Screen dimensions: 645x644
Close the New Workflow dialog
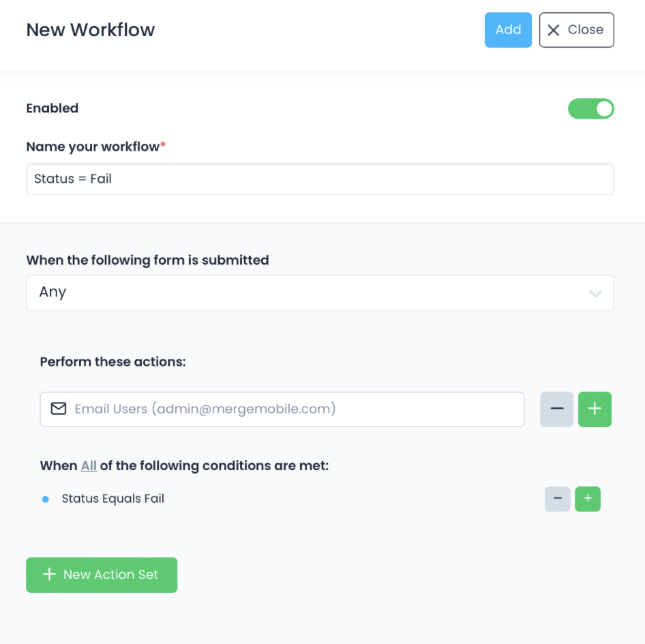tap(576, 30)
